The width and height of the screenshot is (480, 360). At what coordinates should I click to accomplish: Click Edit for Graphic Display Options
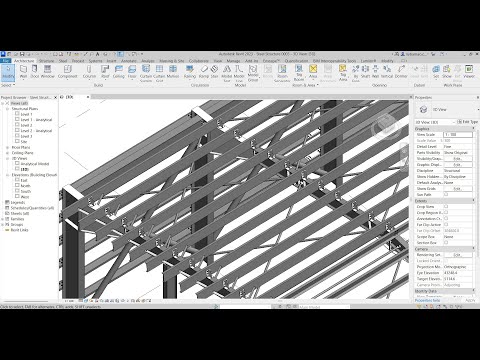[458, 165]
